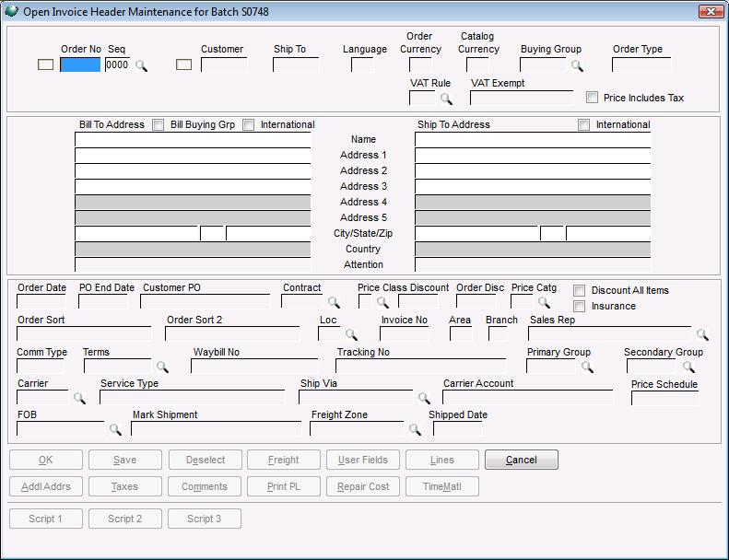The width and height of the screenshot is (729, 560).
Task: Close the Open Invoice Header Maintenance window
Action: pos(711,12)
